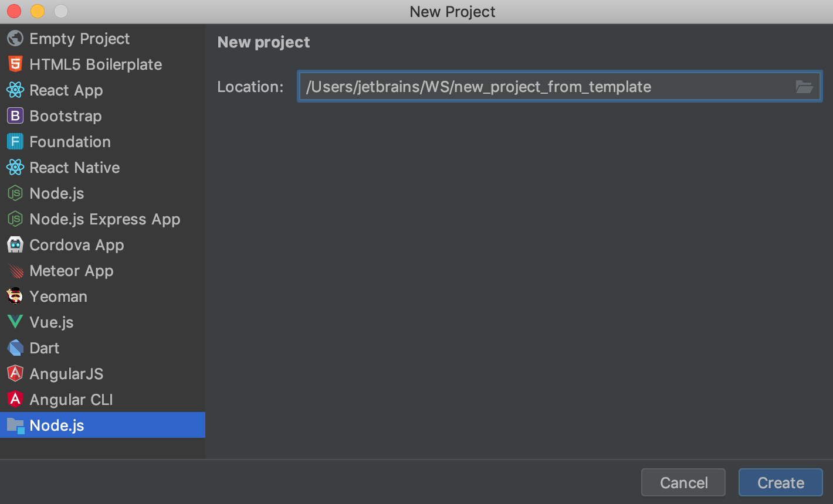Click the HTML5 Boilerplate logo icon
The height and width of the screenshot is (504, 833).
[16, 64]
